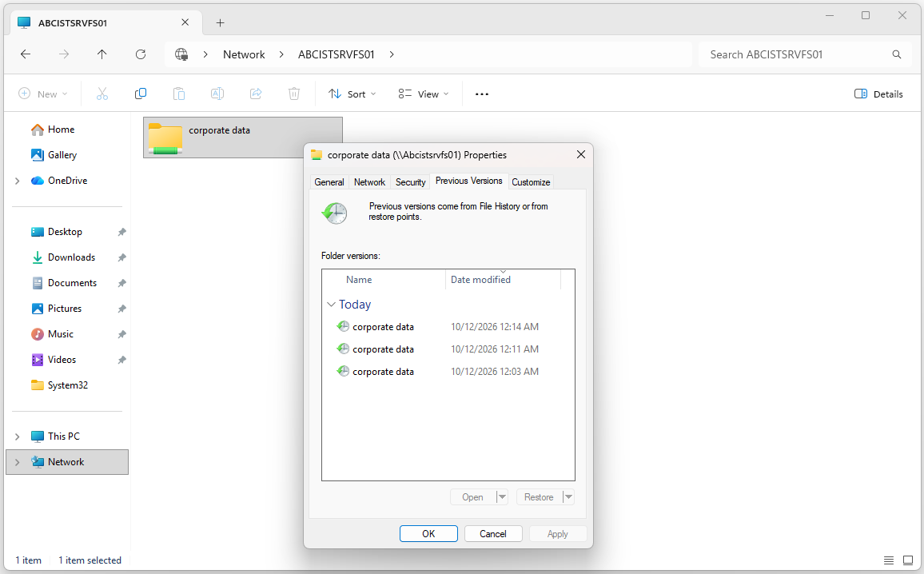Open the New dropdown menu

(x=43, y=94)
